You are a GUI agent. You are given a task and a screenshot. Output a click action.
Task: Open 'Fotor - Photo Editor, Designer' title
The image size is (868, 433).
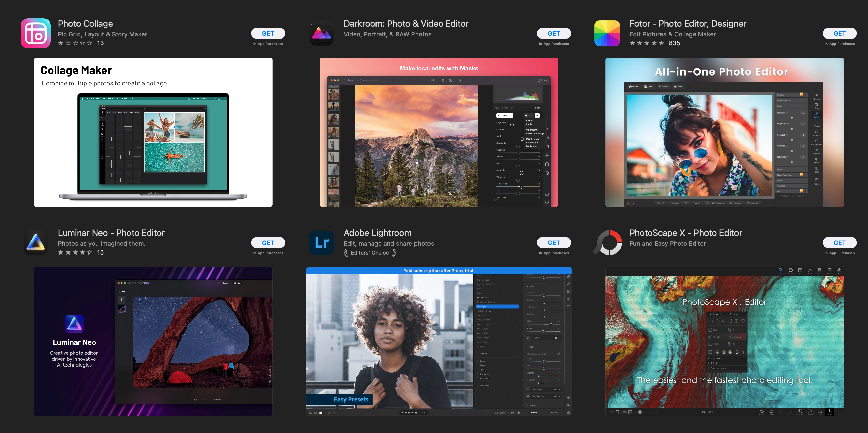[688, 24]
